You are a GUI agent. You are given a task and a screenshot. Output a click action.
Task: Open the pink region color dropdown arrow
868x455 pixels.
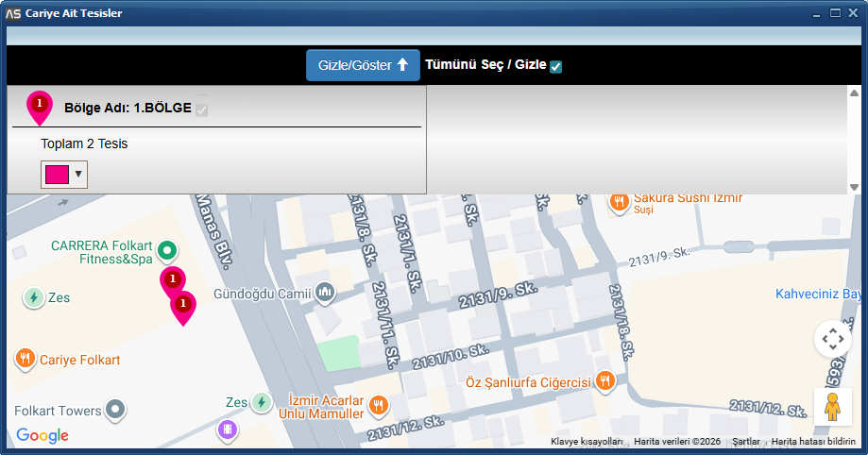[78, 174]
